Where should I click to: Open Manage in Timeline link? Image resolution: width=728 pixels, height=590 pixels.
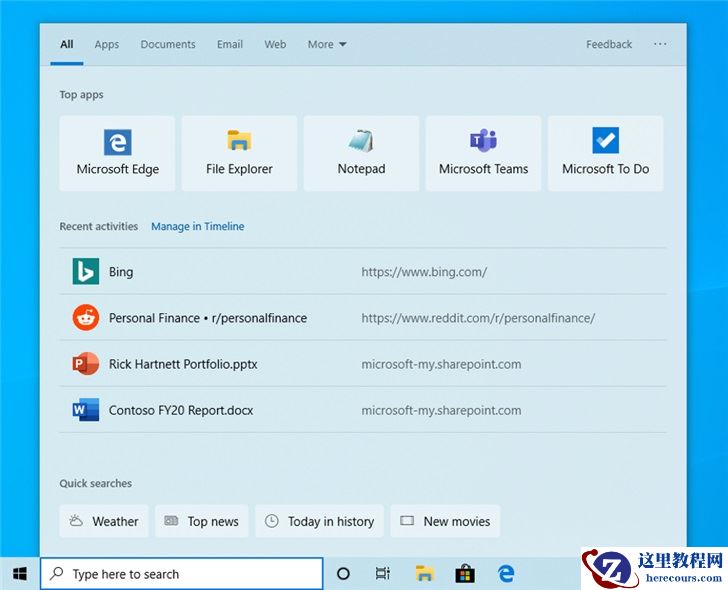point(198,226)
